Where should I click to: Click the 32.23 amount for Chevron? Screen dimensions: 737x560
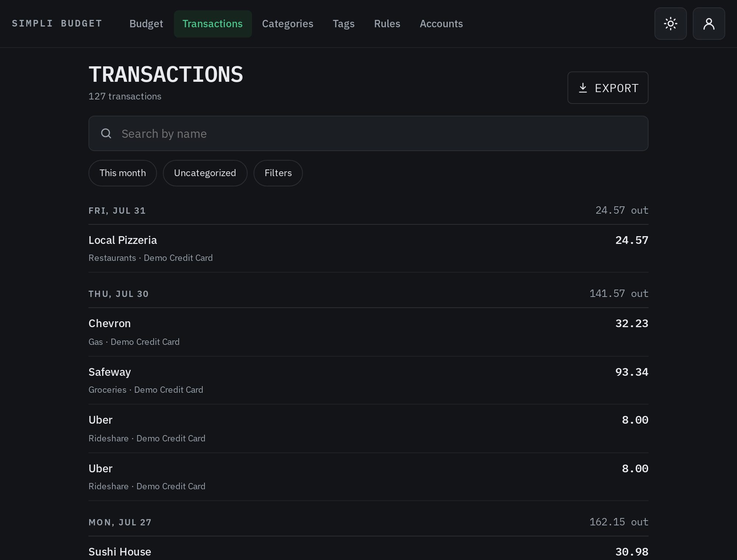(632, 323)
